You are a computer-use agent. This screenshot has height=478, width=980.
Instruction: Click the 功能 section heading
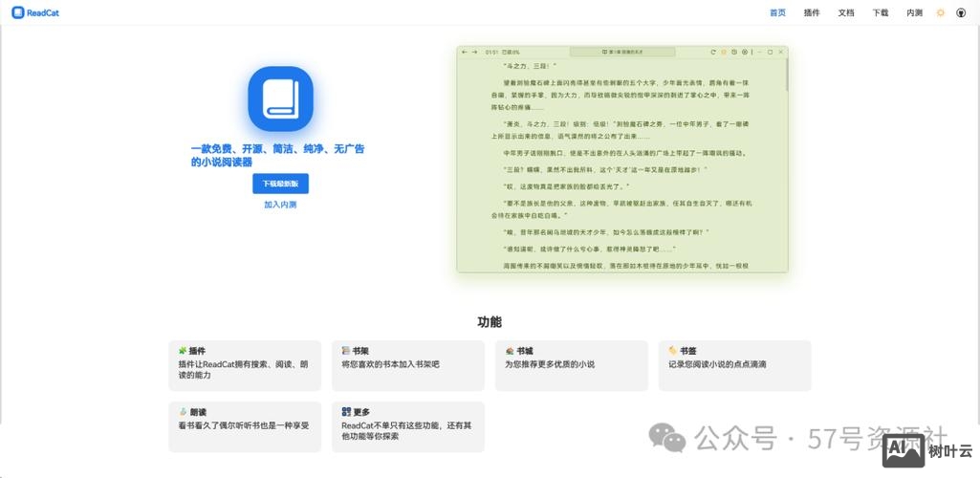(x=490, y=322)
